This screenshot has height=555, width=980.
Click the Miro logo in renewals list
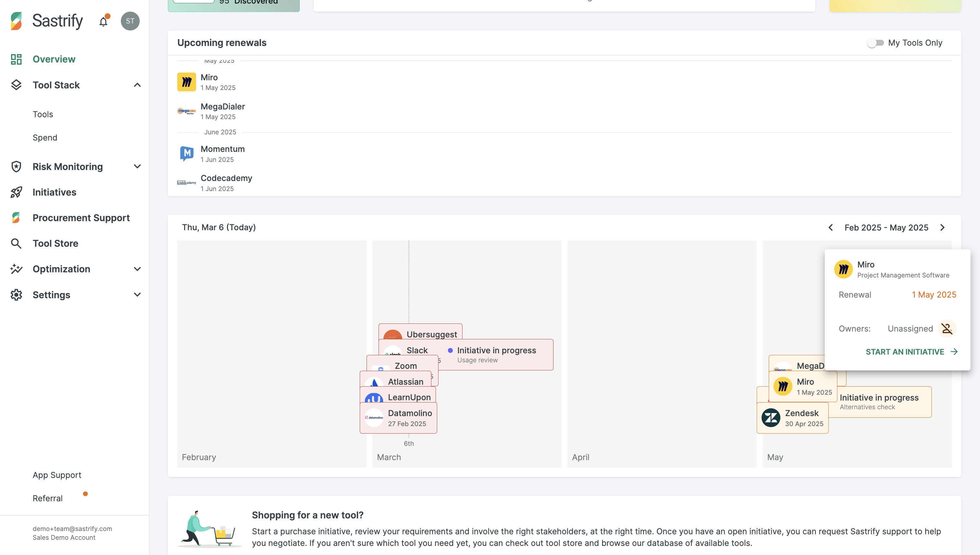(x=187, y=82)
